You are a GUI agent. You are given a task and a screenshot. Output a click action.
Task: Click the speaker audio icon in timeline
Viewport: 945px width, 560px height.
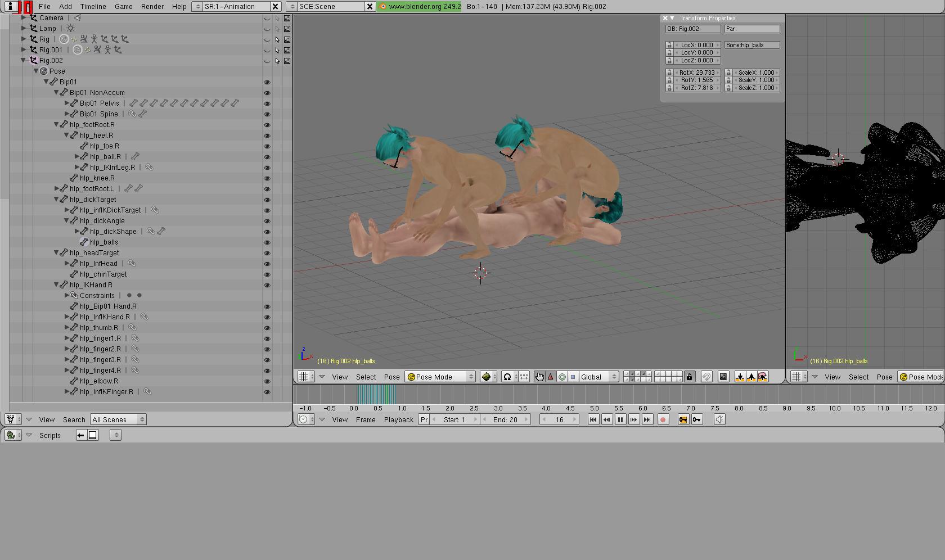tap(719, 419)
